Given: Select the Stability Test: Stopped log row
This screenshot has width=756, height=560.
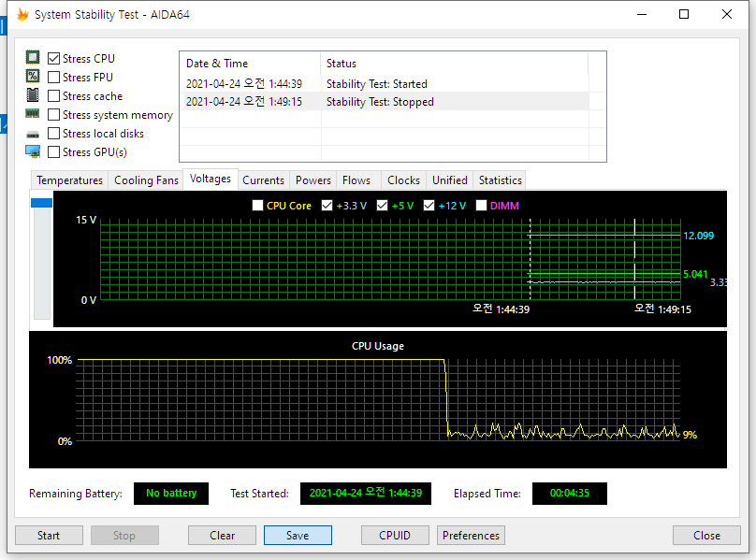Looking at the screenshot, I should 385,102.
